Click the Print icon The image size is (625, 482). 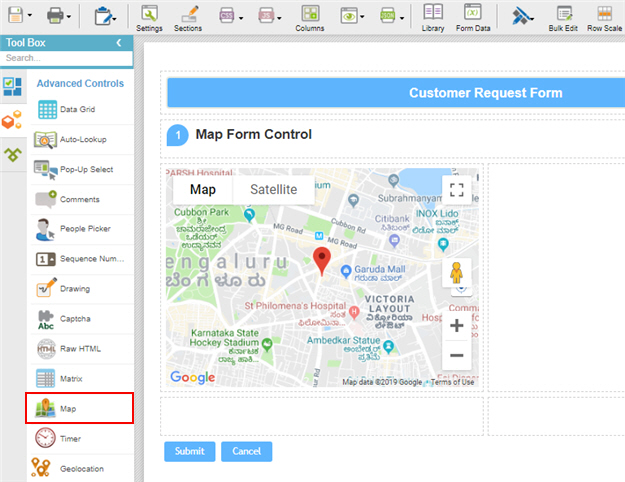point(55,16)
